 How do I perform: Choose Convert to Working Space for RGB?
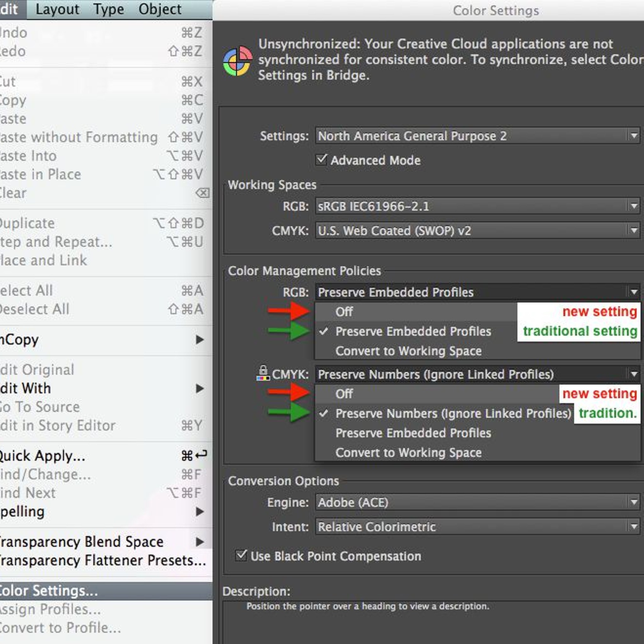point(408,351)
